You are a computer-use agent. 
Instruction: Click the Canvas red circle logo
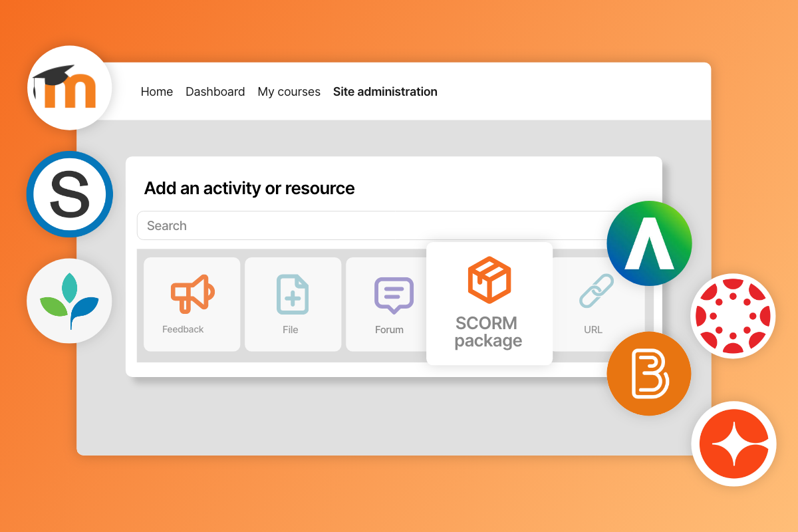(733, 316)
